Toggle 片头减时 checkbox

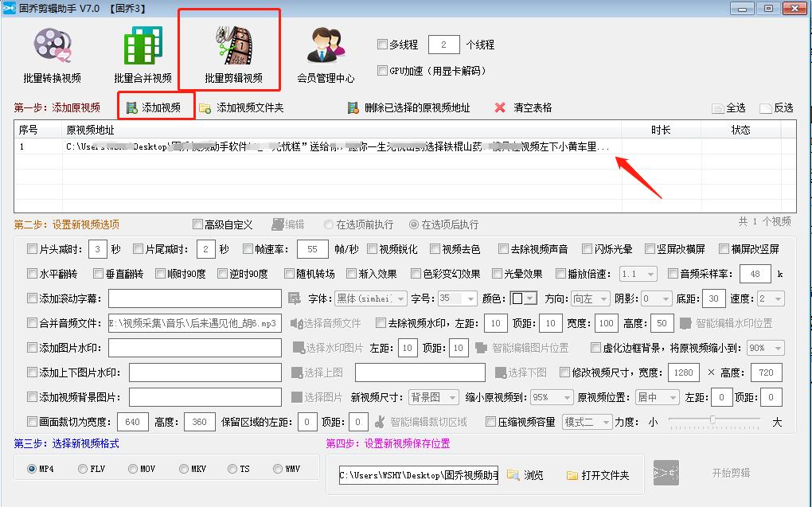(32, 249)
